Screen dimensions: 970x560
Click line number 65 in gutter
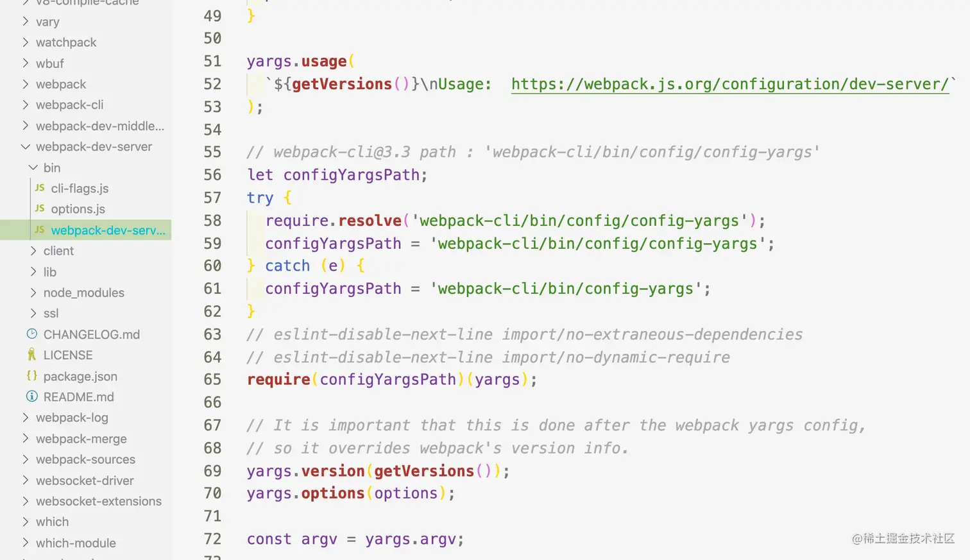pyautogui.click(x=212, y=379)
